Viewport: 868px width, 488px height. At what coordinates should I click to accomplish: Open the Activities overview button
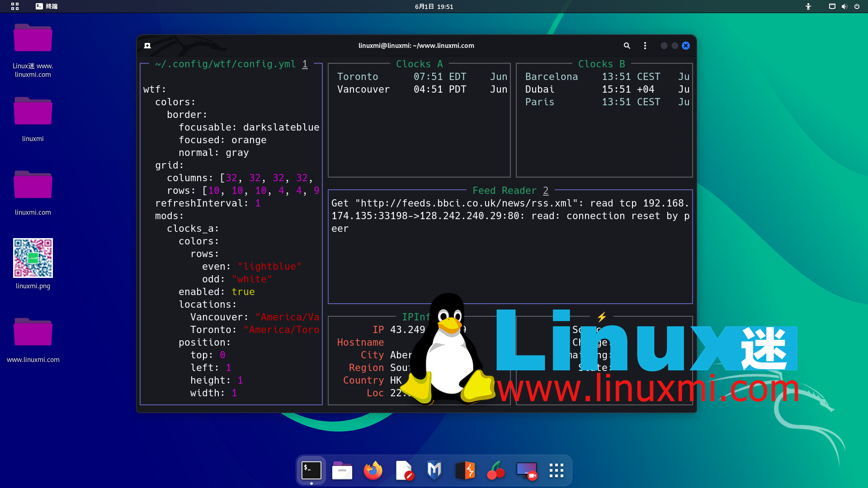(x=15, y=6)
